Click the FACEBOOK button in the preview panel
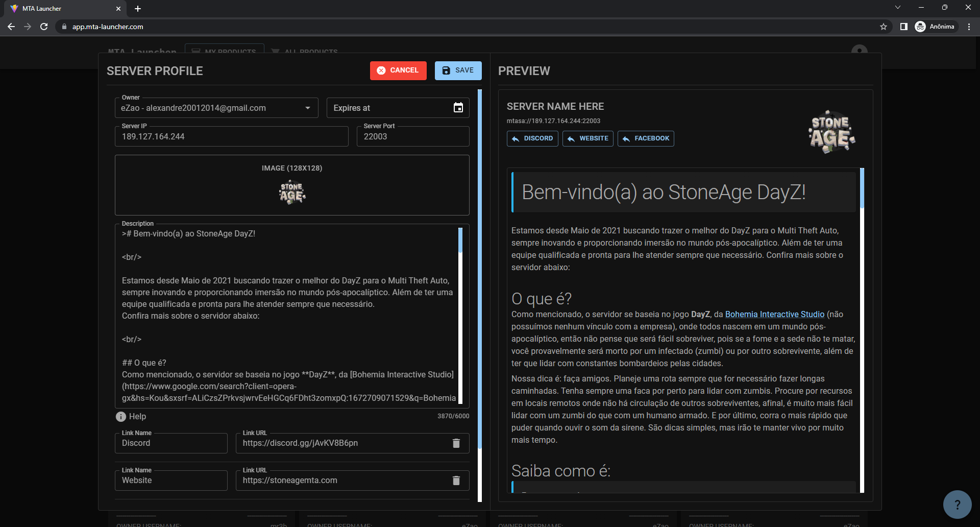980x527 pixels. (646, 138)
